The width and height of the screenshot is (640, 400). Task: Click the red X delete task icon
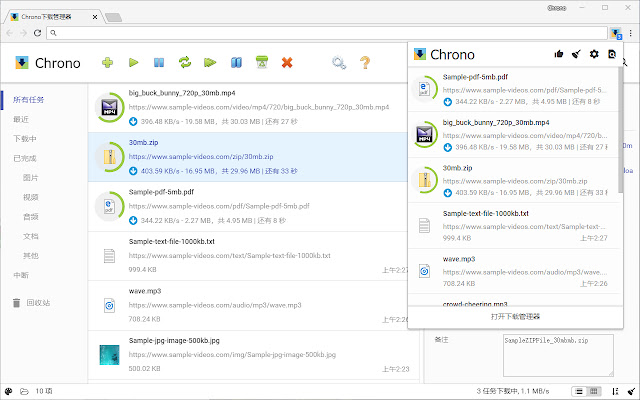tap(287, 63)
